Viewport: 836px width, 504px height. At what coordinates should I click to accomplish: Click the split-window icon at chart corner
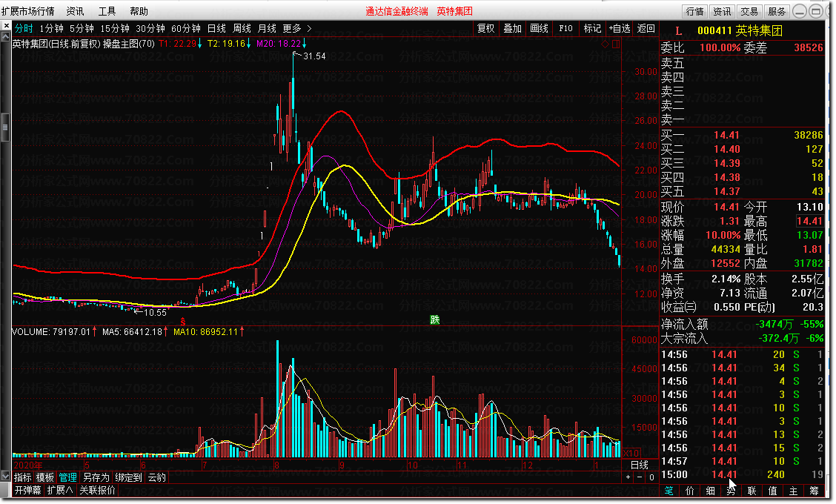[x=616, y=44]
